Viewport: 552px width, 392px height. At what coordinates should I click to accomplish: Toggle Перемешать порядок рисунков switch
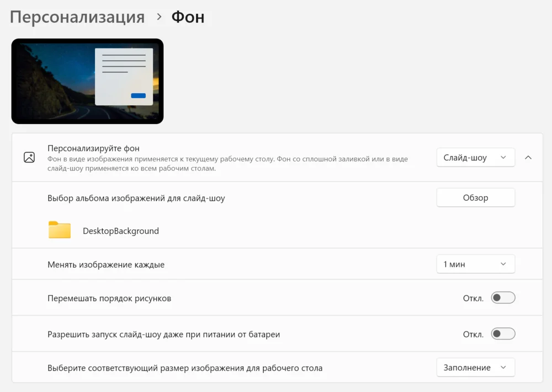(x=503, y=298)
